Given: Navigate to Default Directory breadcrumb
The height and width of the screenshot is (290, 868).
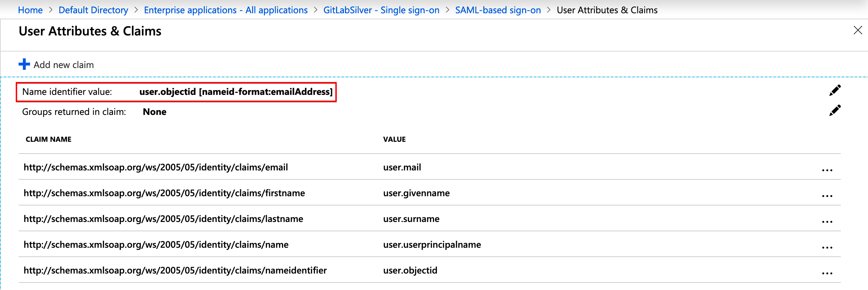Looking at the screenshot, I should pyautogui.click(x=93, y=10).
